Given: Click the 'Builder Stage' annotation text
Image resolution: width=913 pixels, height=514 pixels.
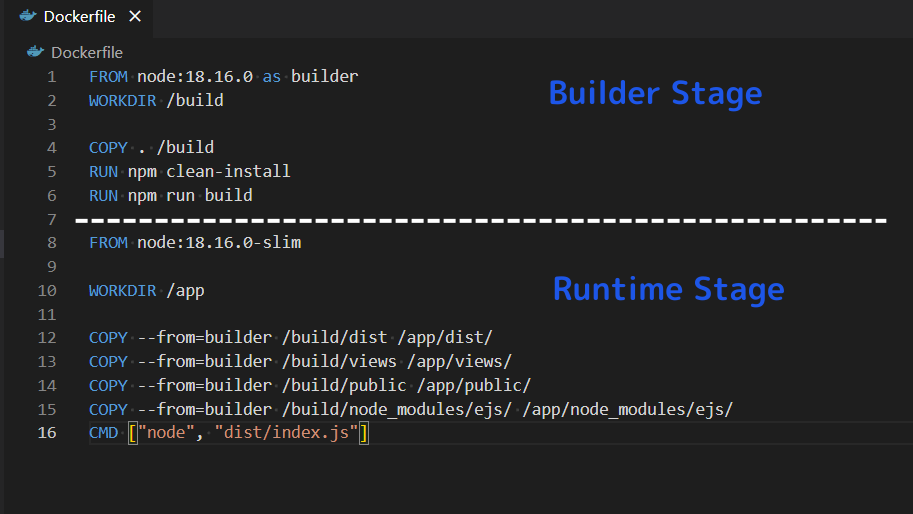Looking at the screenshot, I should pos(655,93).
